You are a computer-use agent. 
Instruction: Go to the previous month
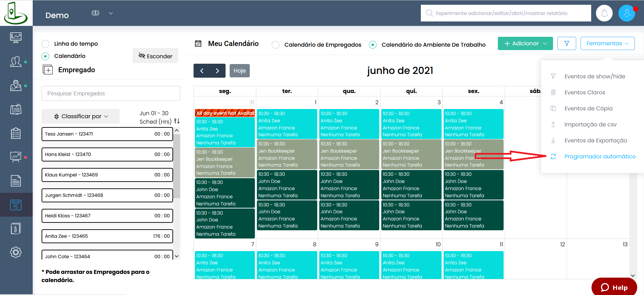point(202,71)
